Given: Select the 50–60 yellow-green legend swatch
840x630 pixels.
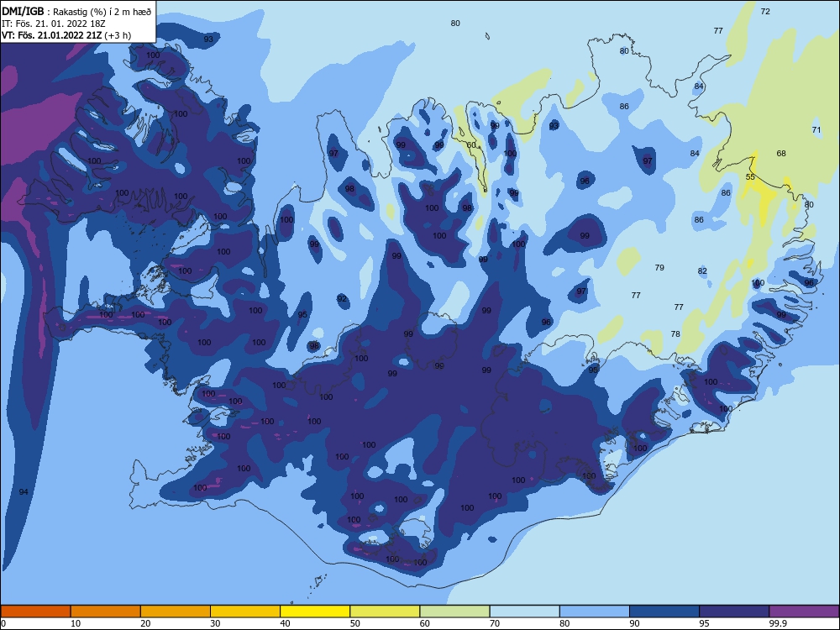Looking at the screenshot, I should (x=386, y=612).
